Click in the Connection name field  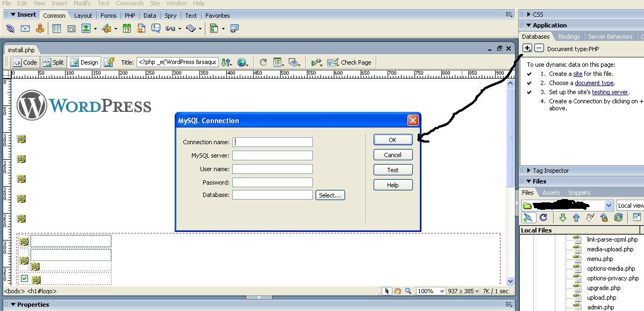point(273,142)
